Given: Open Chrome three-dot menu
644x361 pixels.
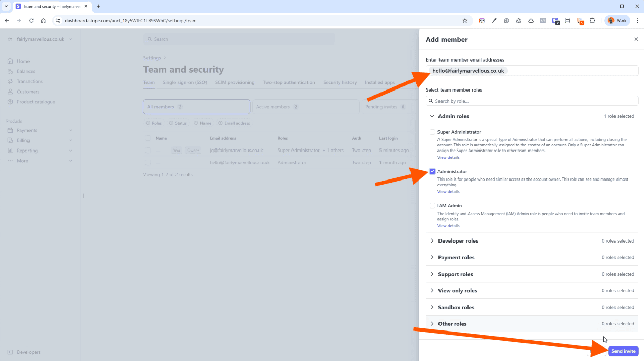Looking at the screenshot, I should click(x=637, y=21).
